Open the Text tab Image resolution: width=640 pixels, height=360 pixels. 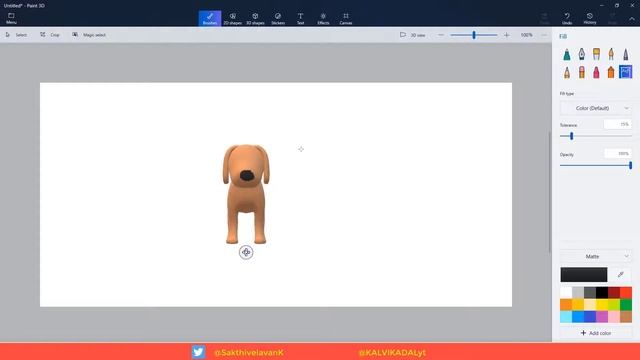coord(300,18)
